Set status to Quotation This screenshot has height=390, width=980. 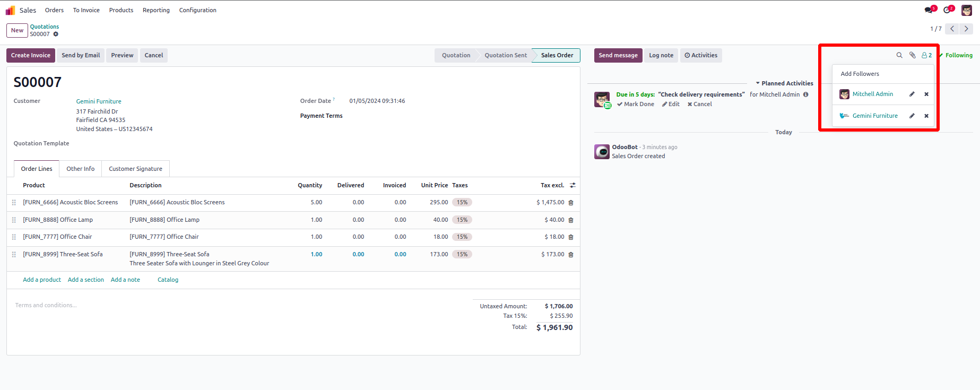pos(456,55)
